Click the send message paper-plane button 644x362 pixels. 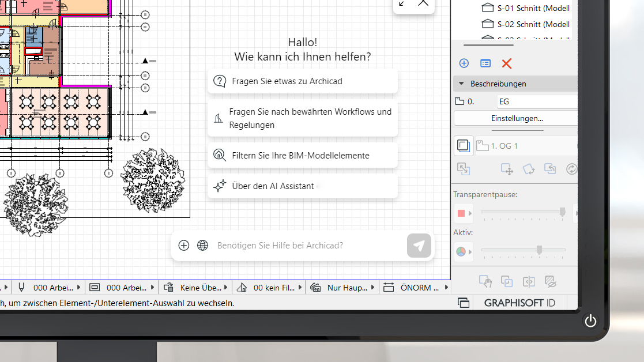pyautogui.click(x=419, y=246)
